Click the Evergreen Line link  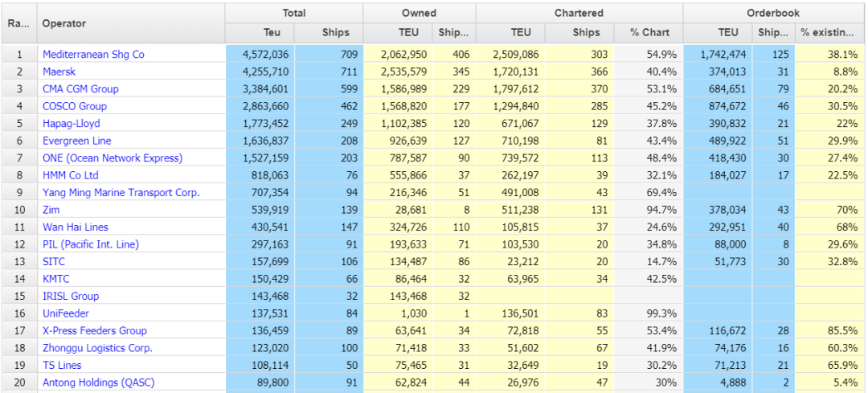pos(76,141)
